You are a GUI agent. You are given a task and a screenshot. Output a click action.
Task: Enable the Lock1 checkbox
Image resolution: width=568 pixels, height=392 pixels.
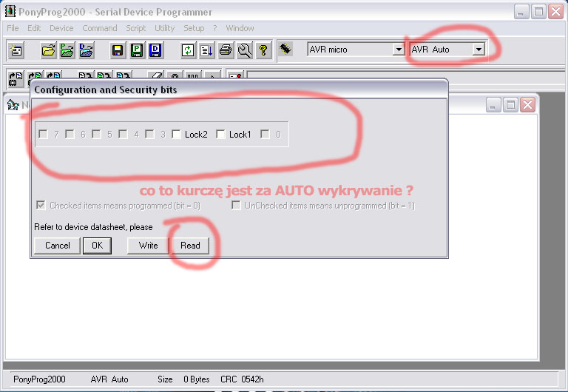[220, 135]
